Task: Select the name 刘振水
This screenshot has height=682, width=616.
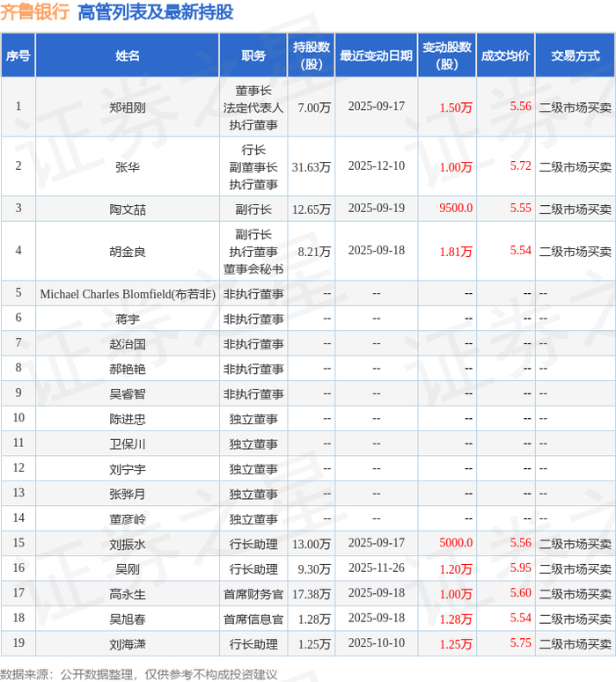Action: pos(127,544)
